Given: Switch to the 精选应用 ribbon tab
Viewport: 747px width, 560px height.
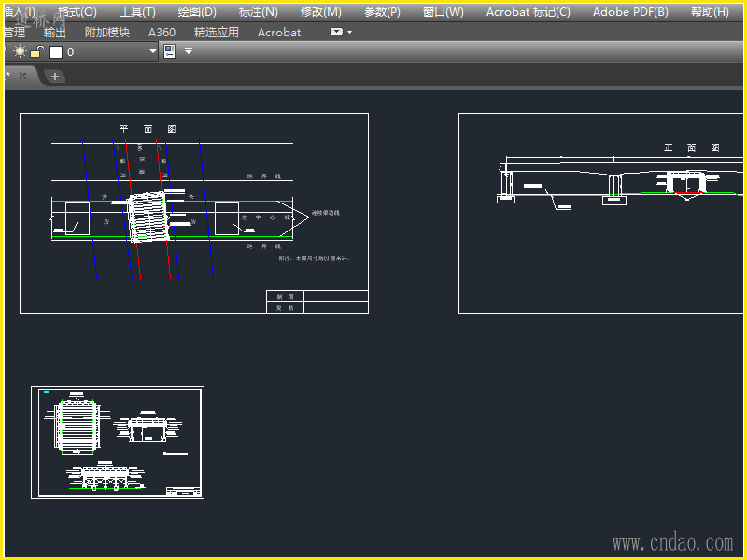Looking at the screenshot, I should click(217, 33).
